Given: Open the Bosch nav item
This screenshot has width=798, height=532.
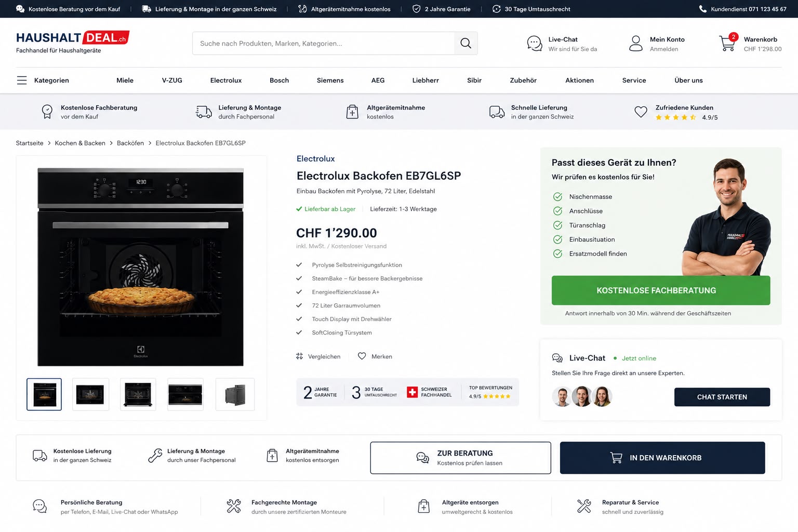Looking at the screenshot, I should [x=279, y=81].
